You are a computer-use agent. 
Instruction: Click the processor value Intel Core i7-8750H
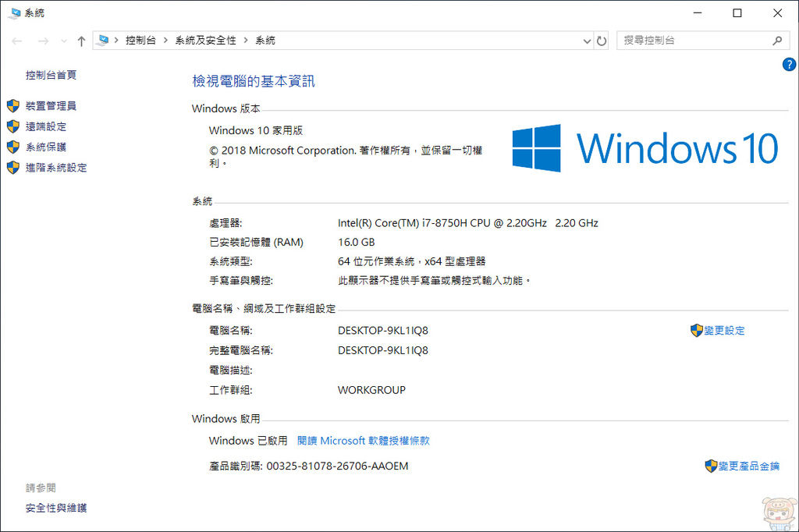click(468, 223)
